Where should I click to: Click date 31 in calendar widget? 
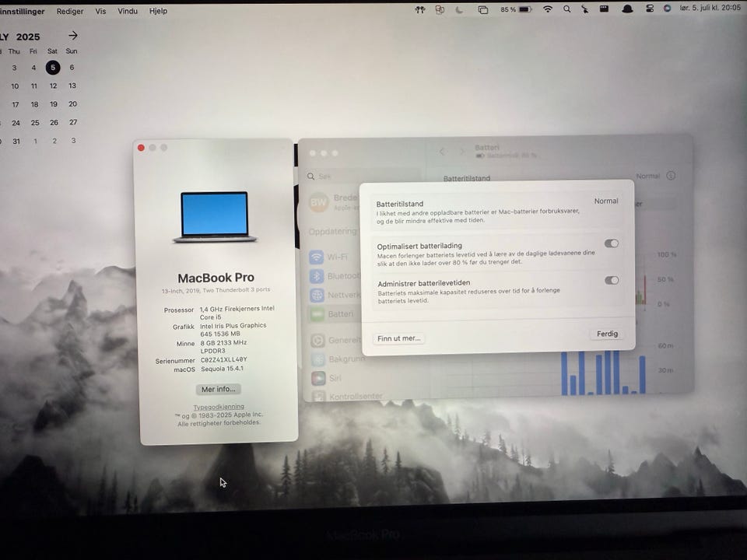(x=16, y=142)
